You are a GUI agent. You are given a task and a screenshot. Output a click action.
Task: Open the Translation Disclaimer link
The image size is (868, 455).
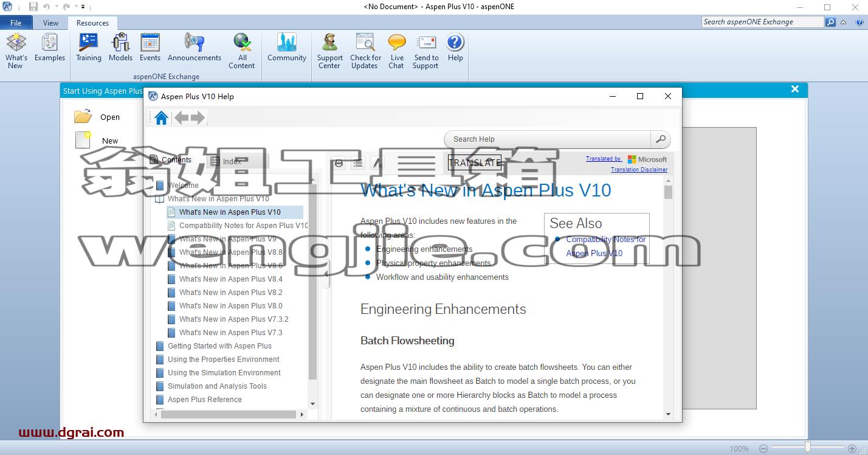tap(639, 170)
